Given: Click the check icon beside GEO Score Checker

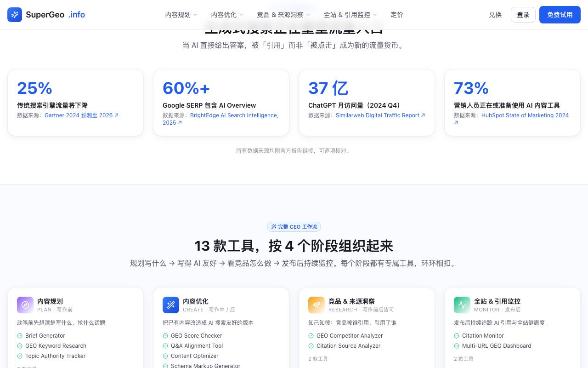Looking at the screenshot, I should (x=165, y=336).
